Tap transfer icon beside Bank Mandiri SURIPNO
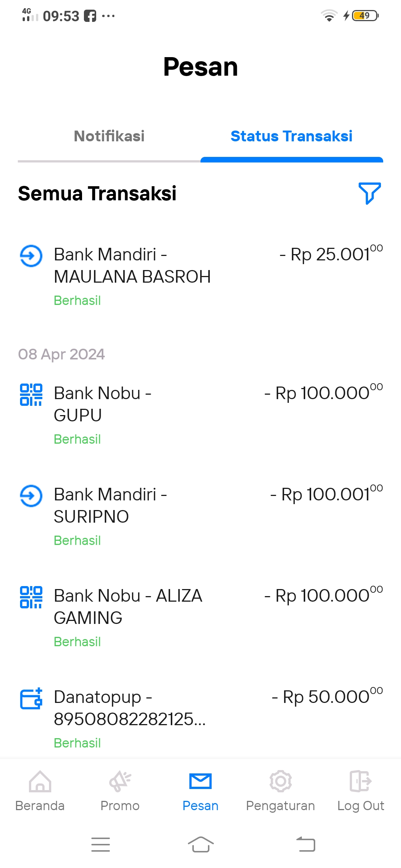This screenshot has width=401, height=868. pos(31,496)
